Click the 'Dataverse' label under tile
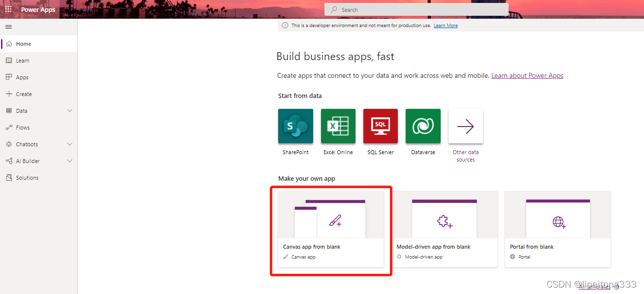The width and height of the screenshot is (644, 294). point(423,153)
